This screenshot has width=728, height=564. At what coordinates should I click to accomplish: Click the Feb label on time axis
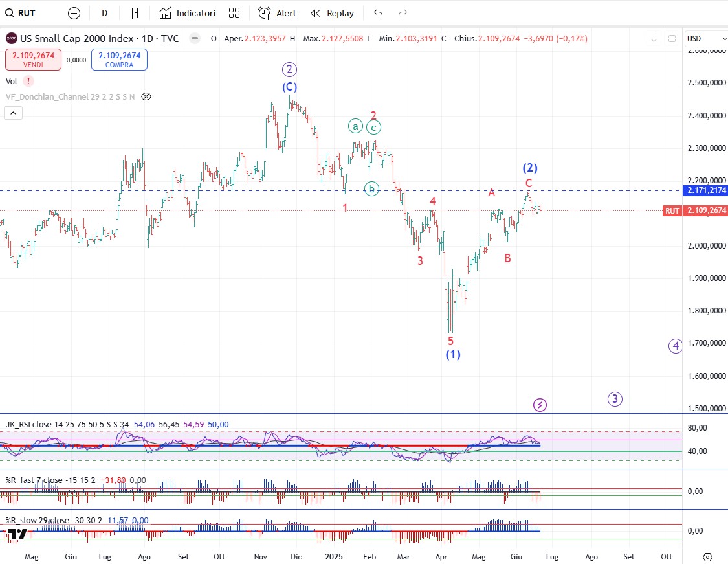[370, 557]
